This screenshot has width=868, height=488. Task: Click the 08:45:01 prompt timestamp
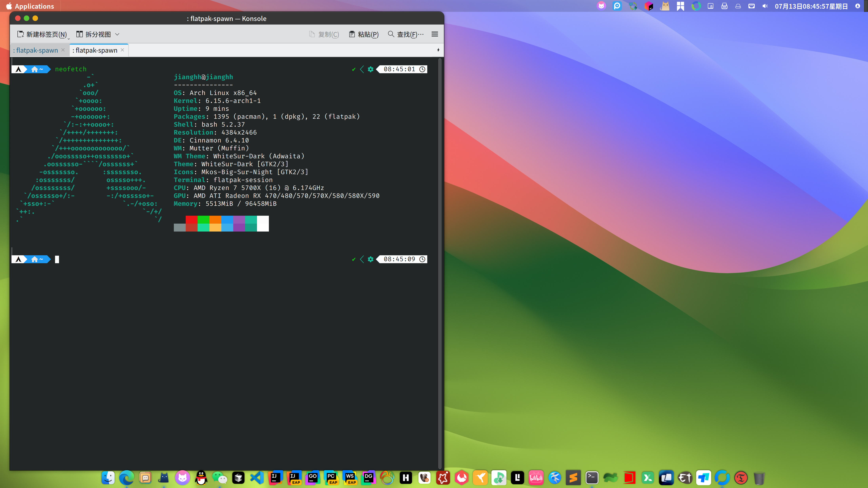pyautogui.click(x=399, y=69)
